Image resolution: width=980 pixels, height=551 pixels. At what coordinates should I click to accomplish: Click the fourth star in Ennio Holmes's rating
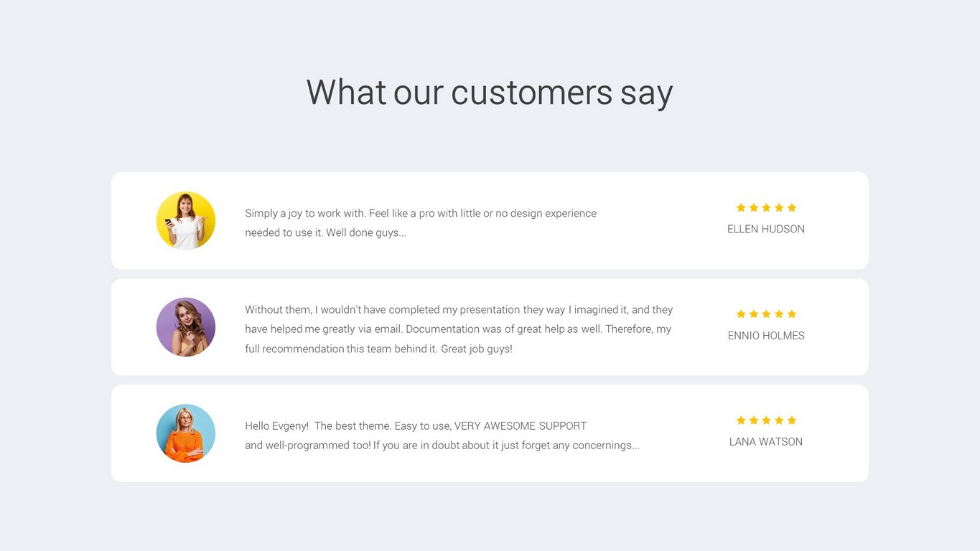[x=779, y=314]
